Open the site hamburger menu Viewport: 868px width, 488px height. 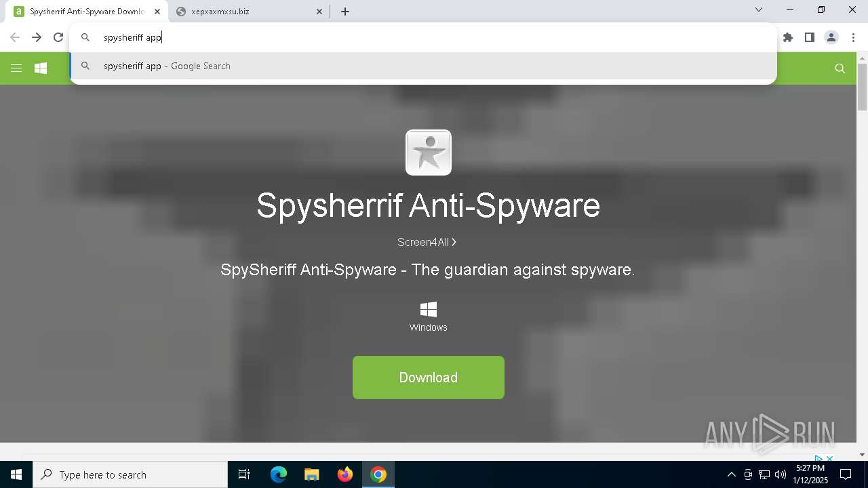pyautogui.click(x=16, y=68)
